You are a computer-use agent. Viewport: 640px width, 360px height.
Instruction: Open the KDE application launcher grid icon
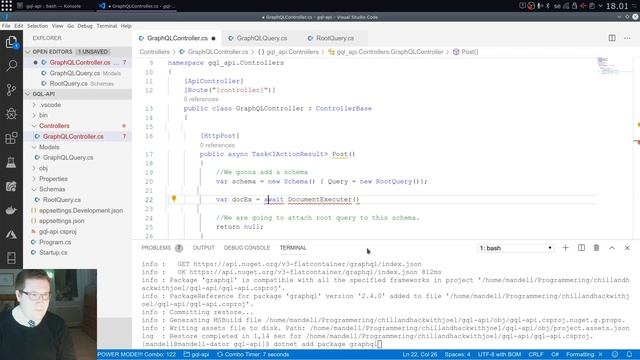click(x=7, y=6)
